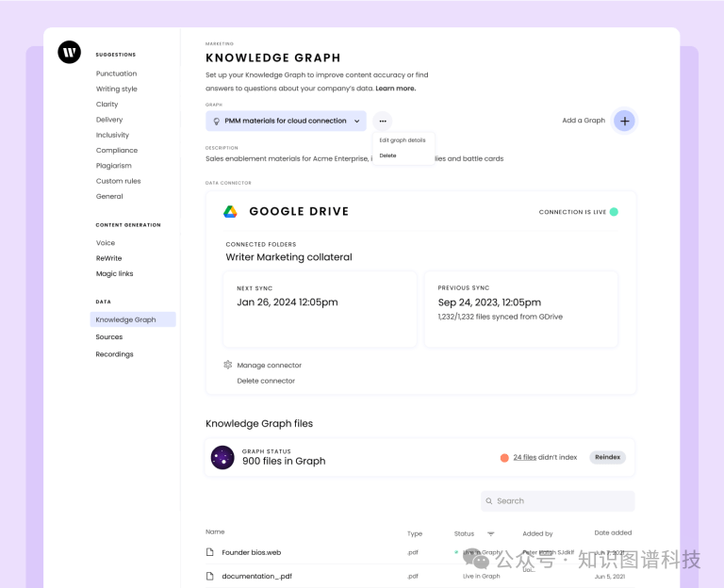Open Punctuation suggestions

(x=116, y=73)
